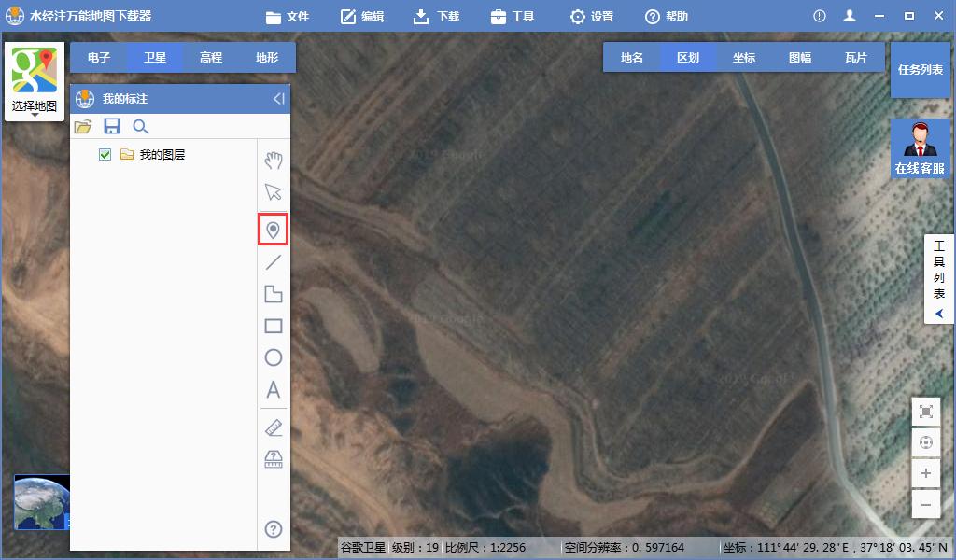The image size is (956, 560).
Task: Activate the distance ruler measure tool
Action: [x=274, y=427]
